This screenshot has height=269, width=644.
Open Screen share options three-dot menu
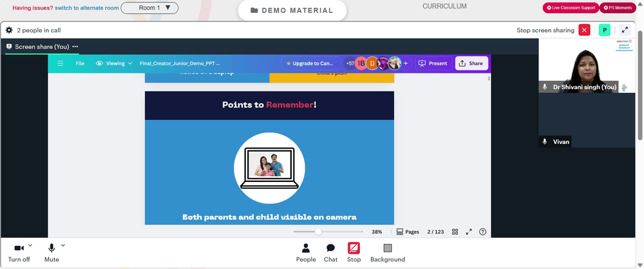pyautogui.click(x=75, y=46)
